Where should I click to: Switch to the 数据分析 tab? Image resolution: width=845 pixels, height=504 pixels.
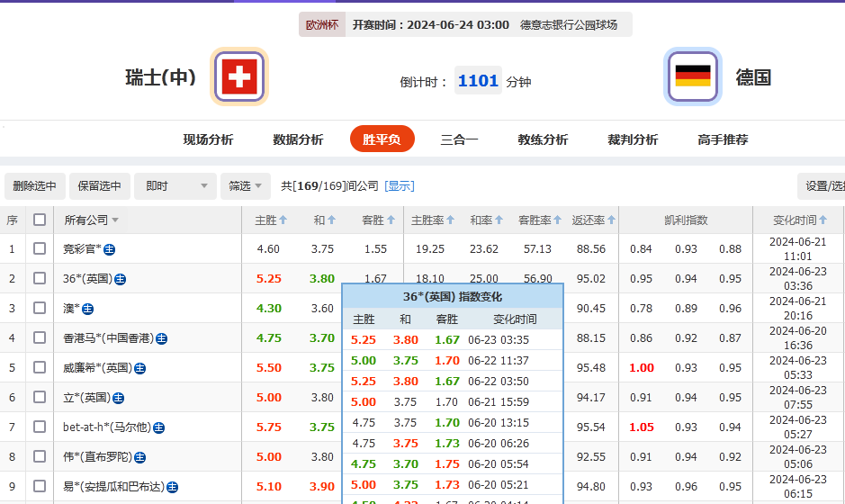coord(298,139)
